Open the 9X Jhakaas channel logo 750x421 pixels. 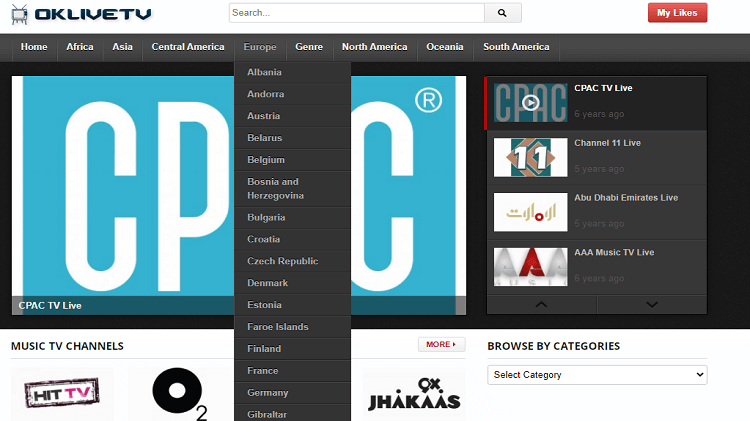pos(414,394)
